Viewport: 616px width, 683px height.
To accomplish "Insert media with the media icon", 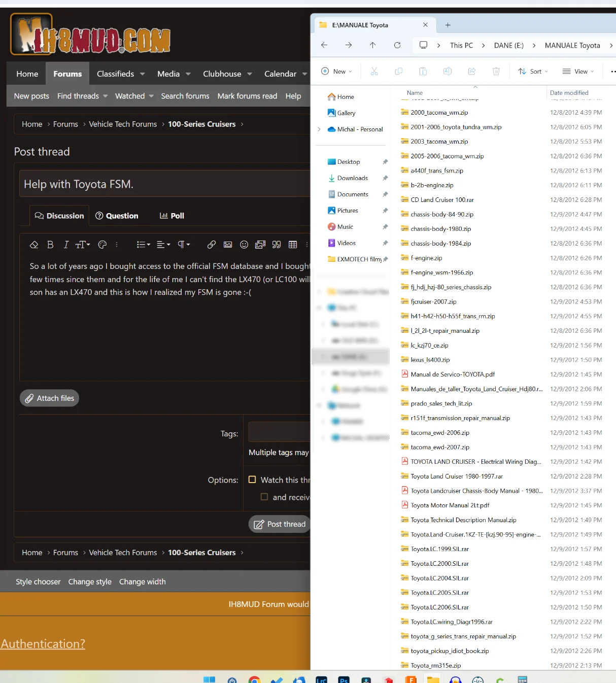I will point(260,245).
